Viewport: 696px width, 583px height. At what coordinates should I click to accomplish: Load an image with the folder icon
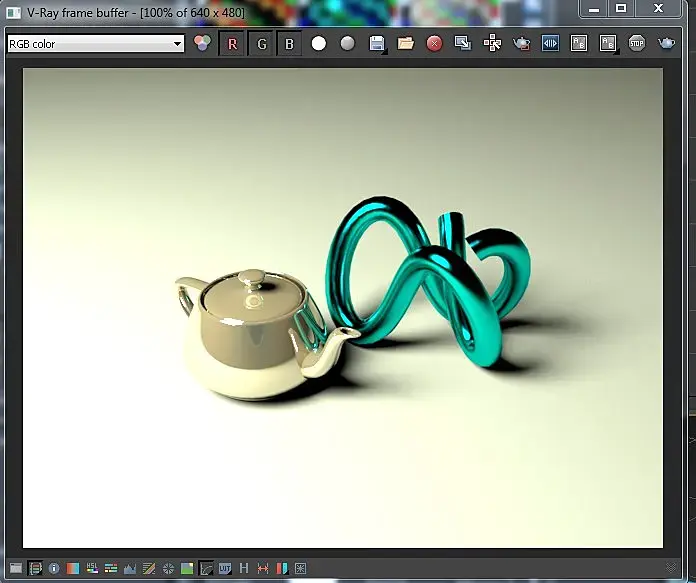[x=406, y=44]
